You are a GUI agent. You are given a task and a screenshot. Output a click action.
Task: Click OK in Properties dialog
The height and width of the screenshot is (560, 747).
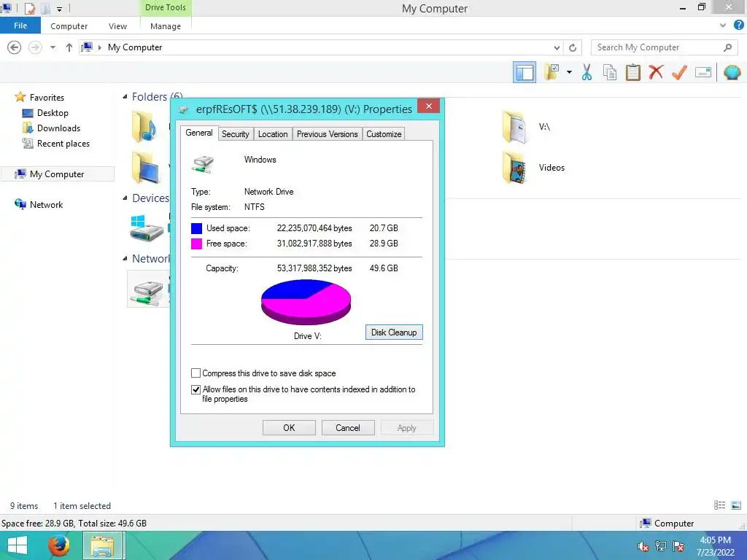[x=289, y=427]
